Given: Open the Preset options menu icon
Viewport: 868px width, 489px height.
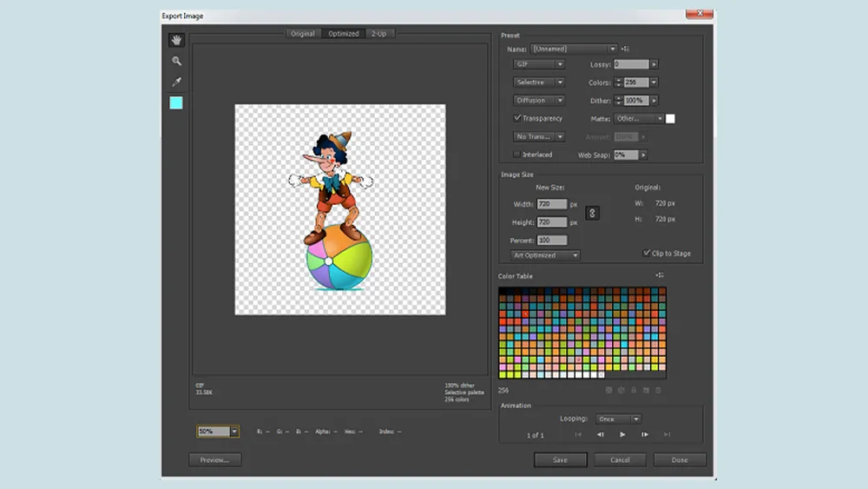Looking at the screenshot, I should [626, 49].
